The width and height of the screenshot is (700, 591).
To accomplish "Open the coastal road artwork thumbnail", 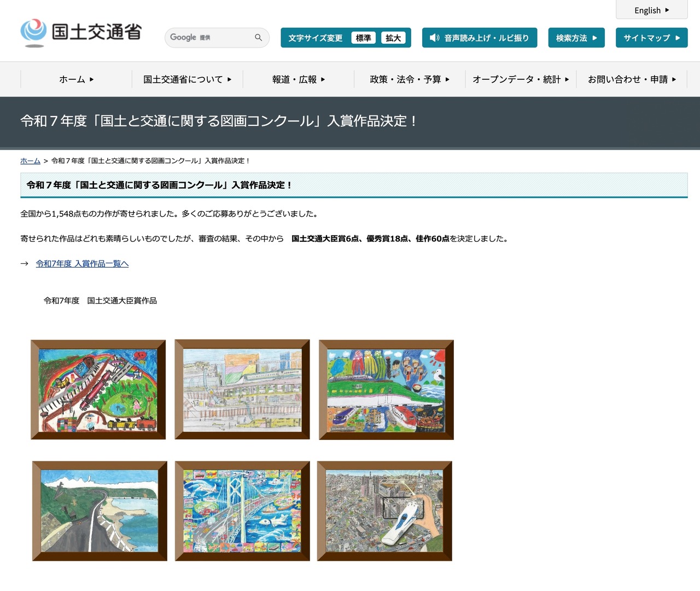I will click(100, 511).
